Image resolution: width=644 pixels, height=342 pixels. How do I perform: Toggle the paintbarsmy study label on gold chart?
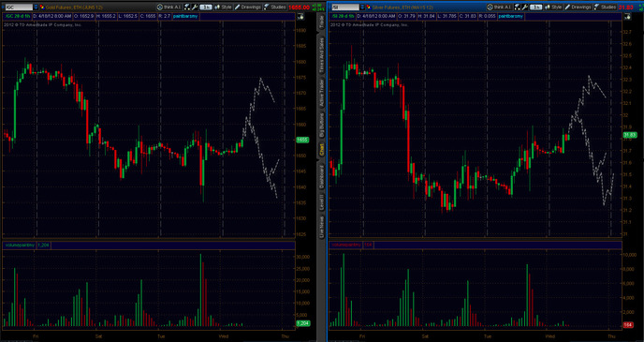pos(185,16)
